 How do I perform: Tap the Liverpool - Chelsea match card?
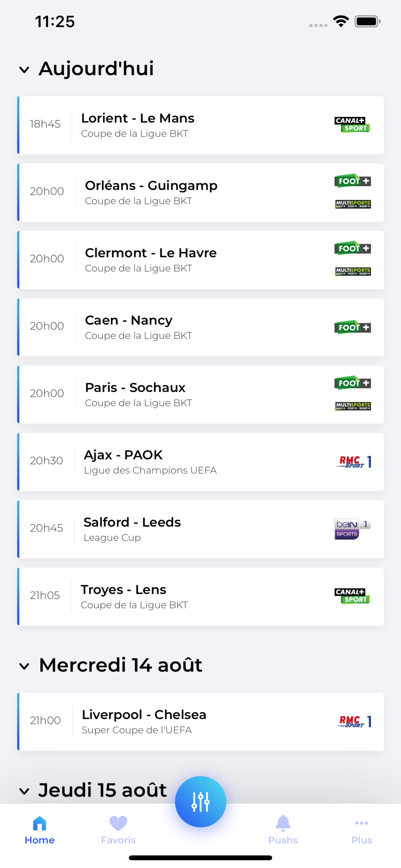coord(200,721)
